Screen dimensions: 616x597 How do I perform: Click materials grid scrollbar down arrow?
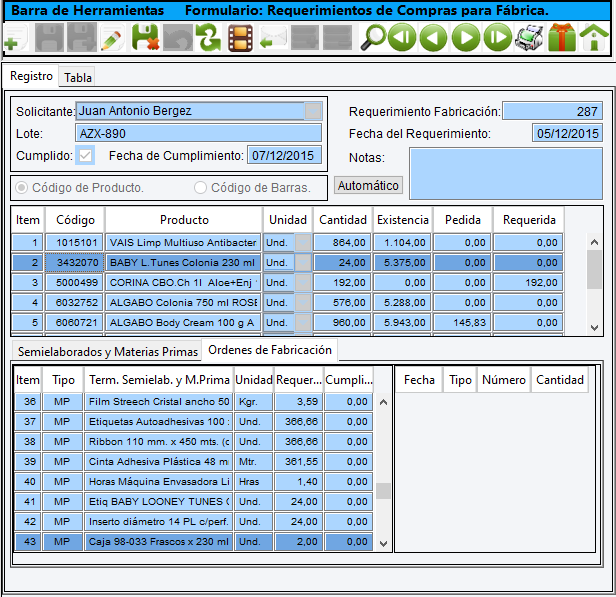pos(383,544)
